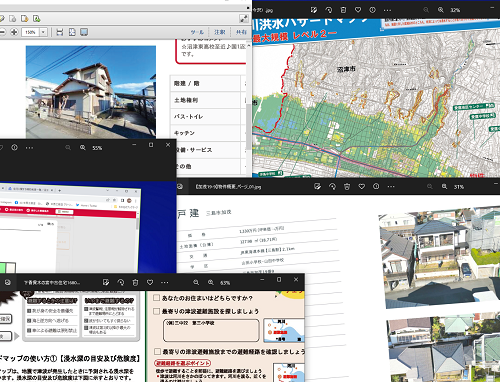
Task: Open the 共有 panel in PDF reader
Action: [241, 32]
